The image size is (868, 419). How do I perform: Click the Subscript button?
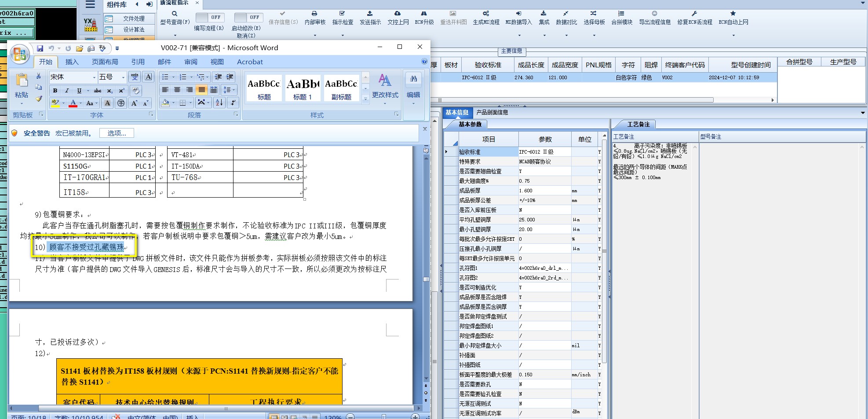[110, 91]
